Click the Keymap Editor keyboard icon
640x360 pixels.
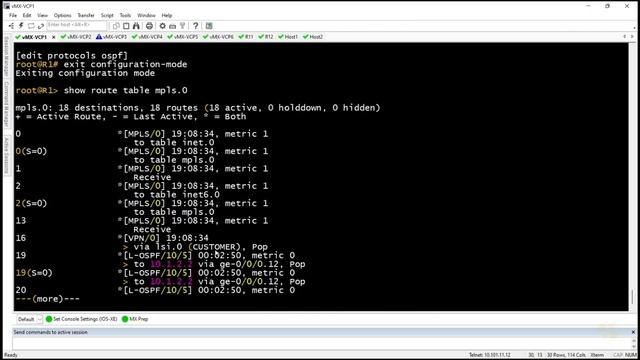[173, 26]
